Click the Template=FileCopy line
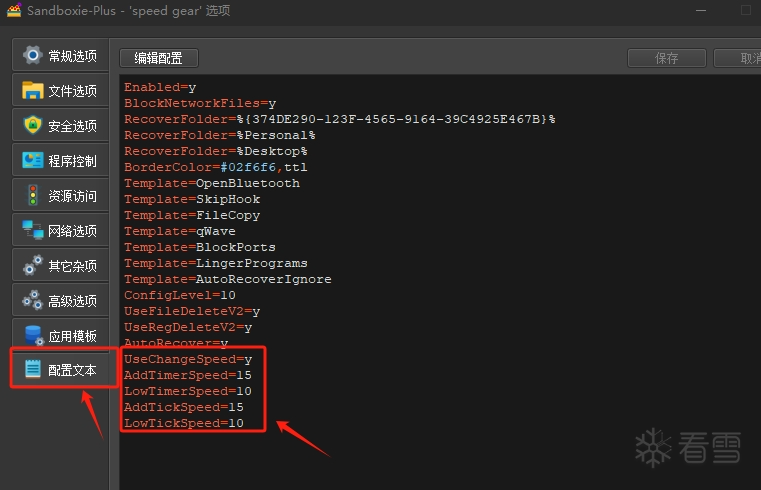 coord(192,215)
